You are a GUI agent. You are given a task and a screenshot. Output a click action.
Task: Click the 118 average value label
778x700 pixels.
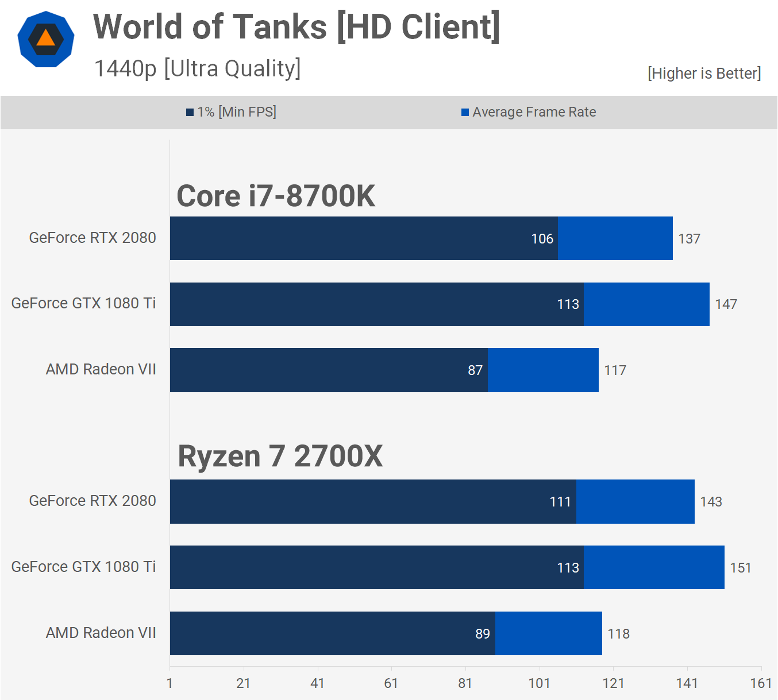coord(618,634)
